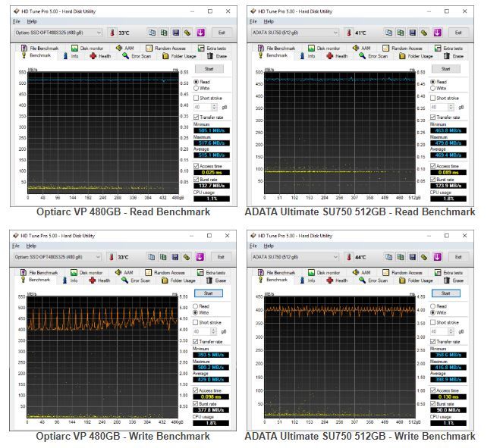Click thermometer icon in Optiarc Write Benchmark window
Viewport: 503px width, 448px height.
(x=112, y=257)
